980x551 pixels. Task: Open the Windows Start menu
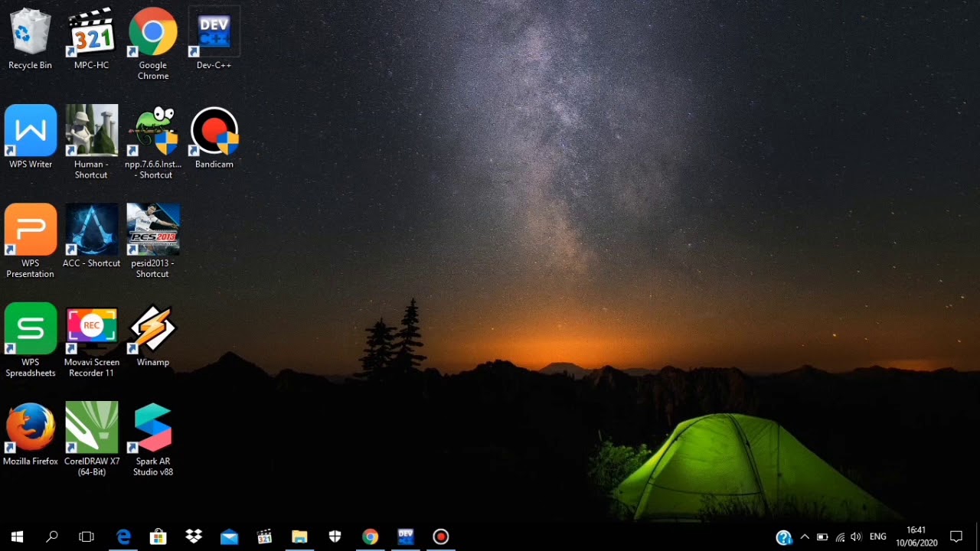coord(17,536)
